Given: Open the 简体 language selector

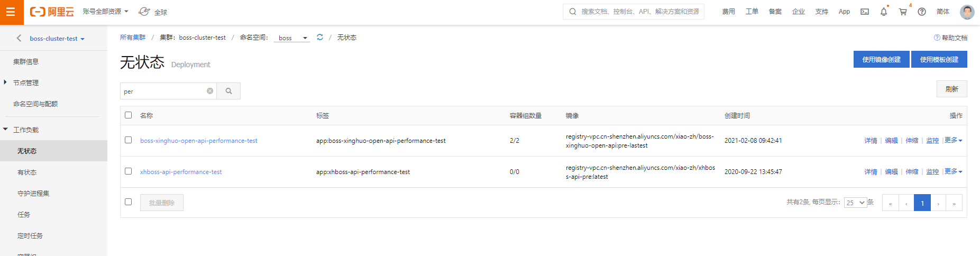Looking at the screenshot, I should (943, 12).
